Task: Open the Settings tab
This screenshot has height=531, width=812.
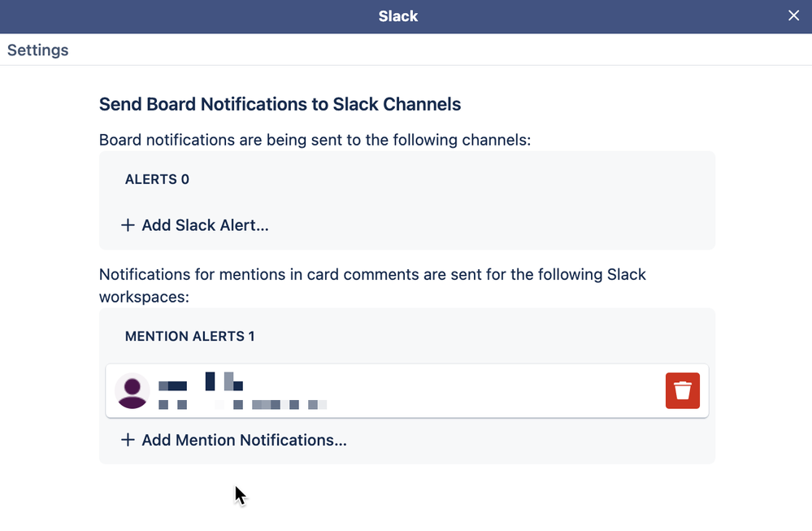Action: (38, 50)
